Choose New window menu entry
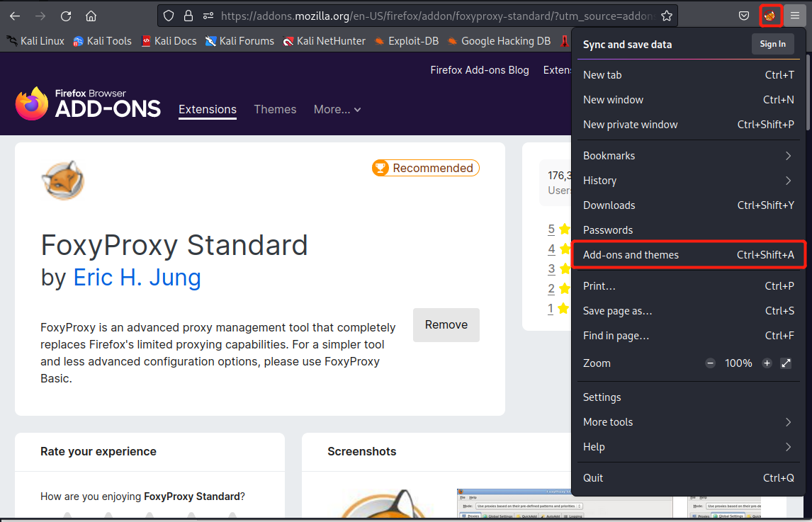Viewport: 812px width, 522px height. 688,99
